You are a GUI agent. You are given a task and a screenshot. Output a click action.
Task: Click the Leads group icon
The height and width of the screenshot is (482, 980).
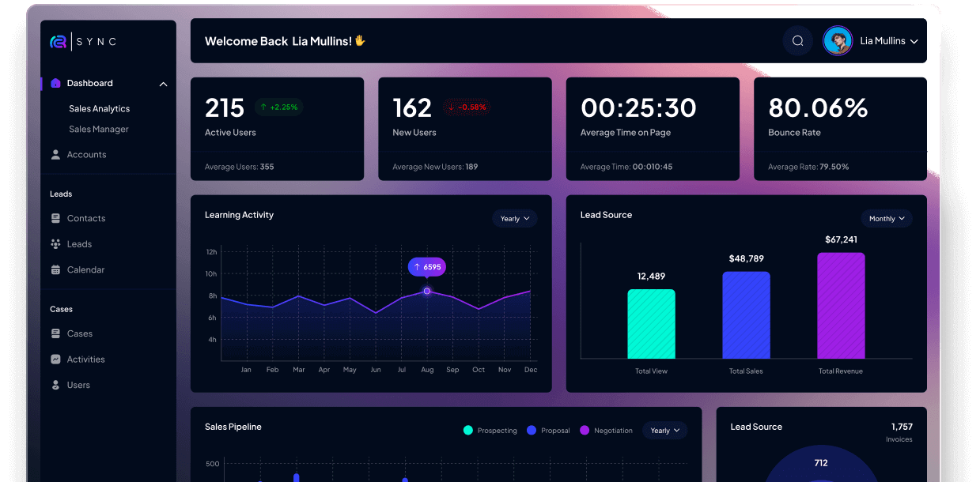55,244
